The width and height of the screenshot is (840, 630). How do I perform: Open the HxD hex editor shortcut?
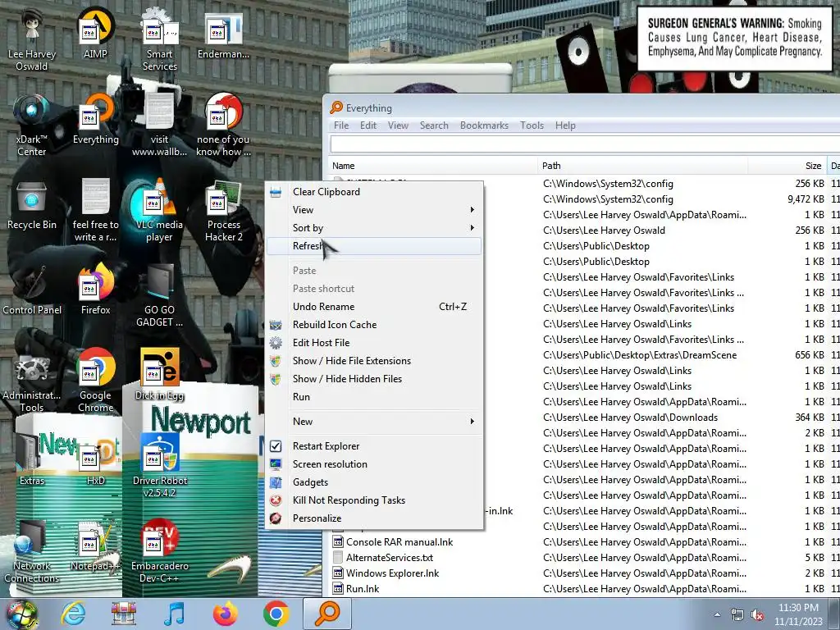click(x=95, y=461)
